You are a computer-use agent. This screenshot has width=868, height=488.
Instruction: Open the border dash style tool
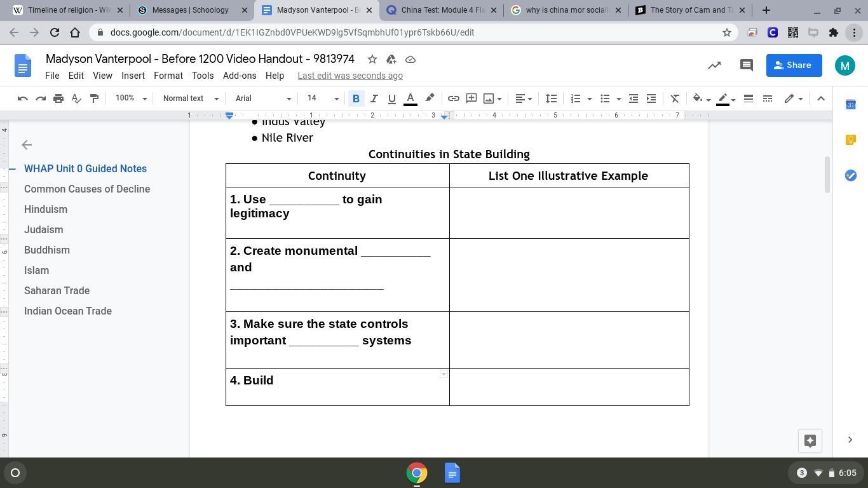(768, 98)
